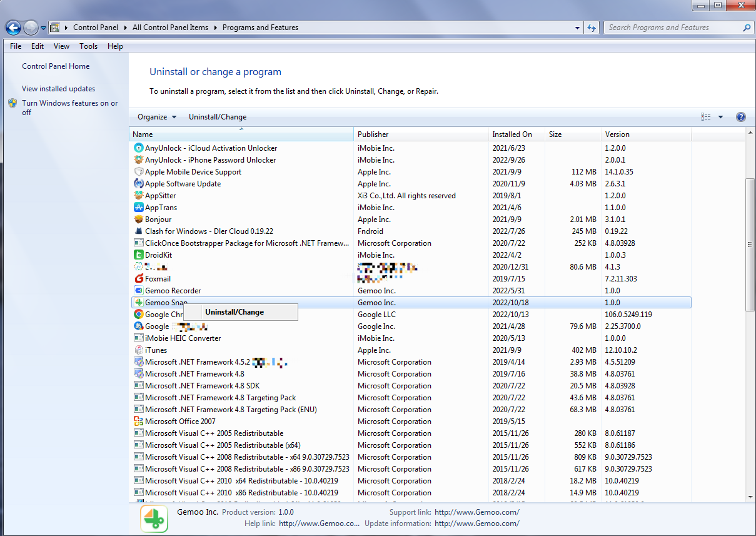Click the Gemoo Snap row icon
756x536 pixels.
click(x=139, y=303)
